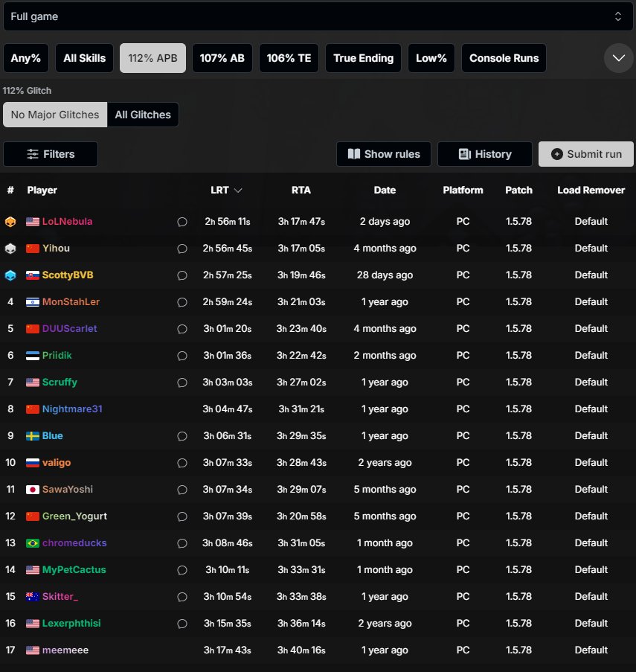Select the 106% TE category tab
636x672 pixels.
[289, 58]
